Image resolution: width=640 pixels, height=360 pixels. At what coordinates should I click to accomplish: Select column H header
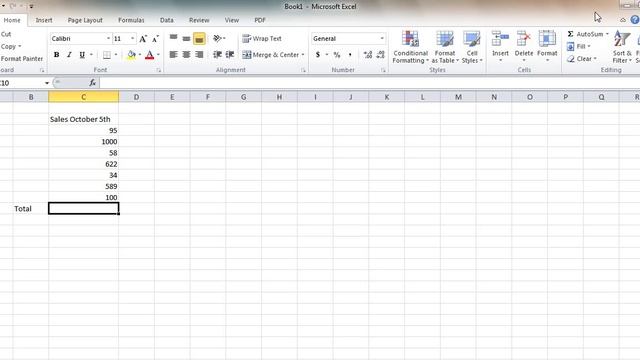(x=279, y=97)
